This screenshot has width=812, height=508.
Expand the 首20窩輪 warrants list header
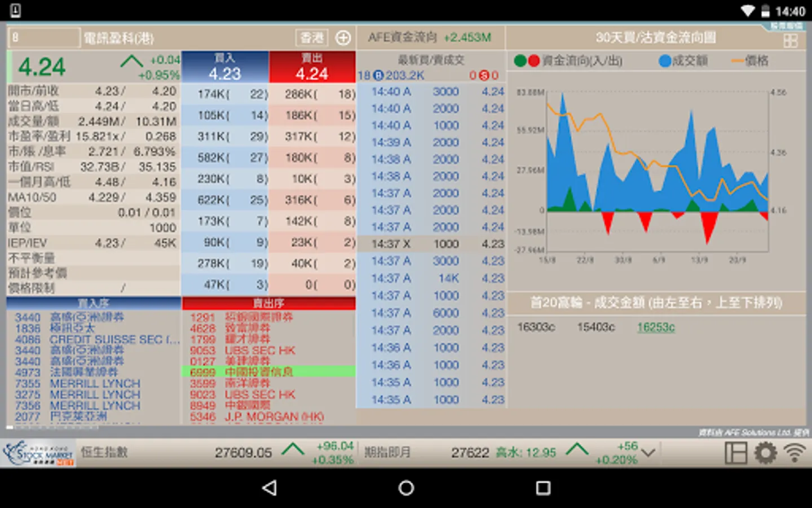point(656,303)
